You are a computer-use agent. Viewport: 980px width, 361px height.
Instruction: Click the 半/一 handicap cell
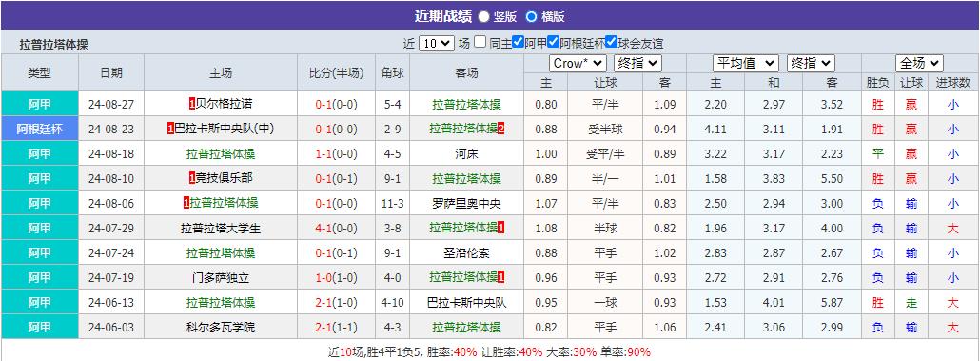(x=606, y=178)
